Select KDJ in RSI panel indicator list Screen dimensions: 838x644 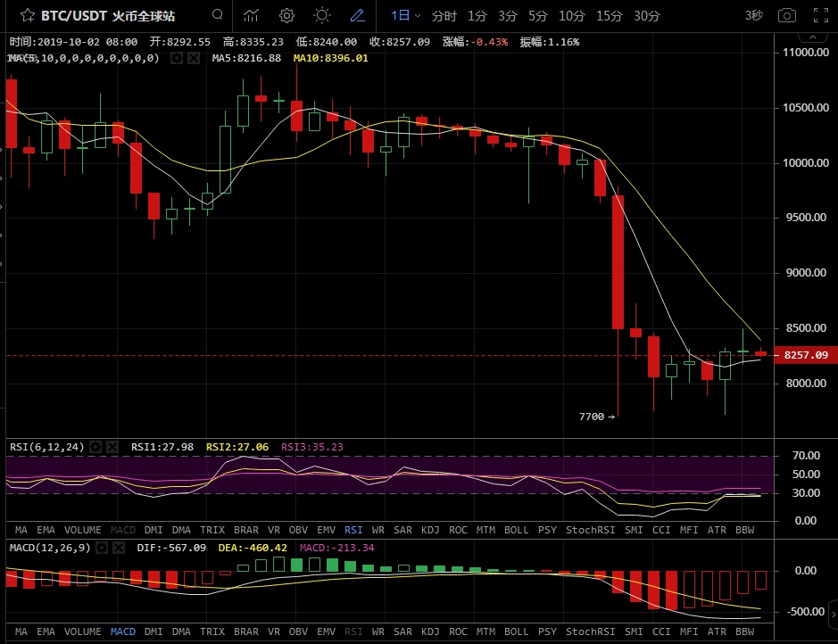429,530
